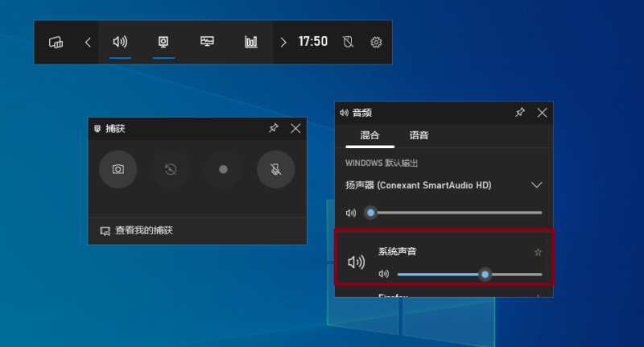Switch to the 混合 tab
Image resolution: width=644 pixels, height=347 pixels.
click(369, 135)
